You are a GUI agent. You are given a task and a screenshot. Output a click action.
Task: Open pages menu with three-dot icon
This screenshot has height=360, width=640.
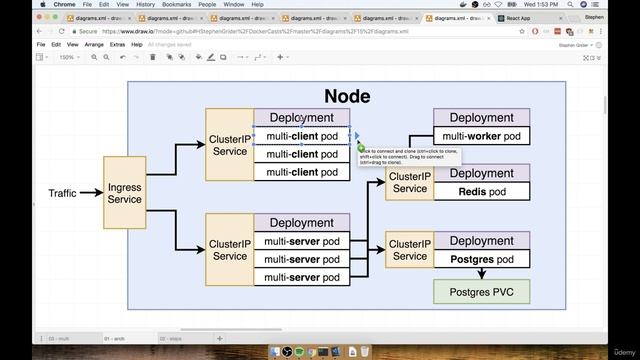tap(41, 338)
